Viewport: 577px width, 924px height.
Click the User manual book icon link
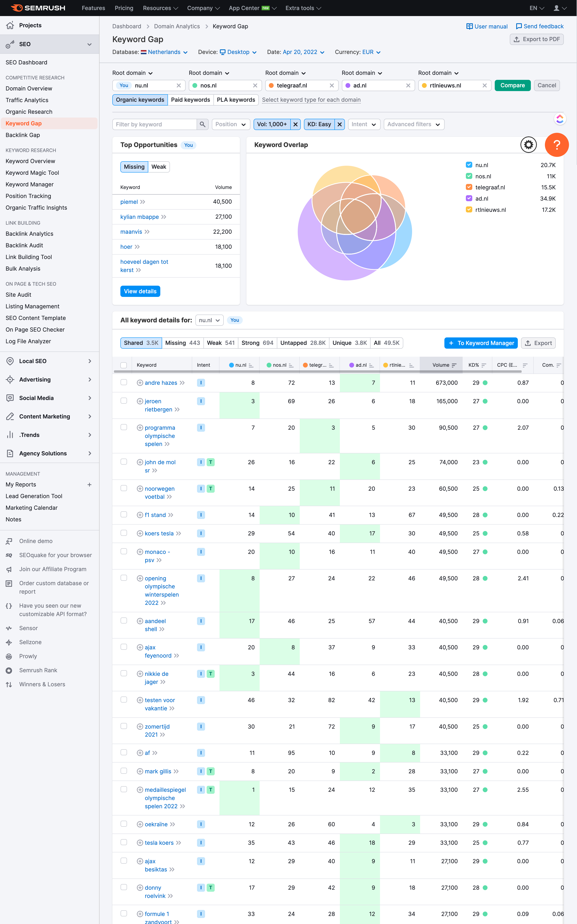click(487, 26)
